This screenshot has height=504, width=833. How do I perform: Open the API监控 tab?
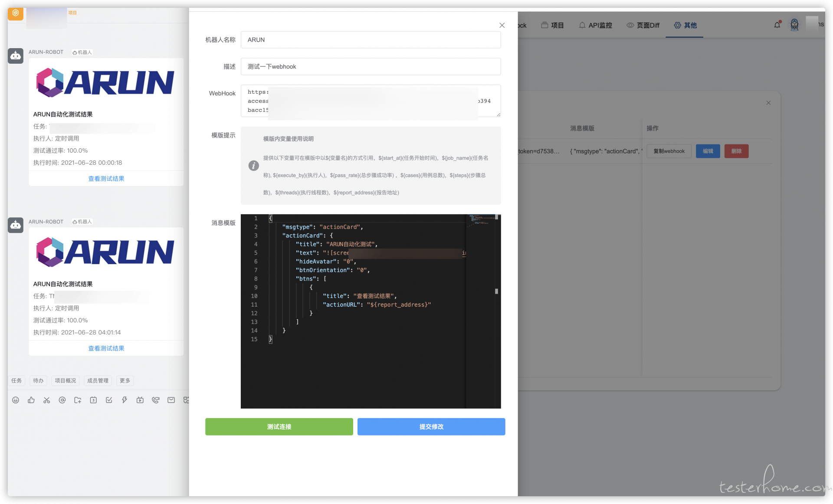[596, 25]
